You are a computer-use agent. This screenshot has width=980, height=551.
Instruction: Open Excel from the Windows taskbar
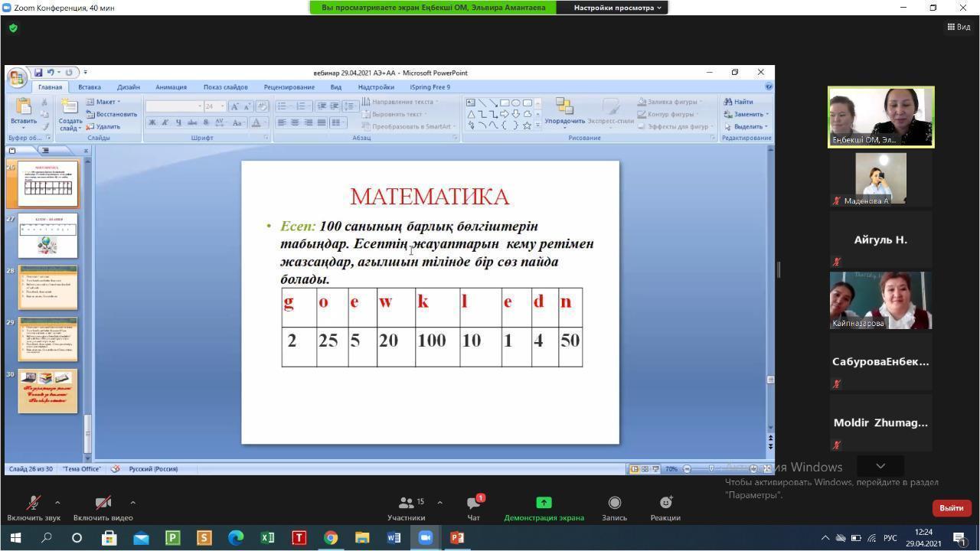(267, 538)
